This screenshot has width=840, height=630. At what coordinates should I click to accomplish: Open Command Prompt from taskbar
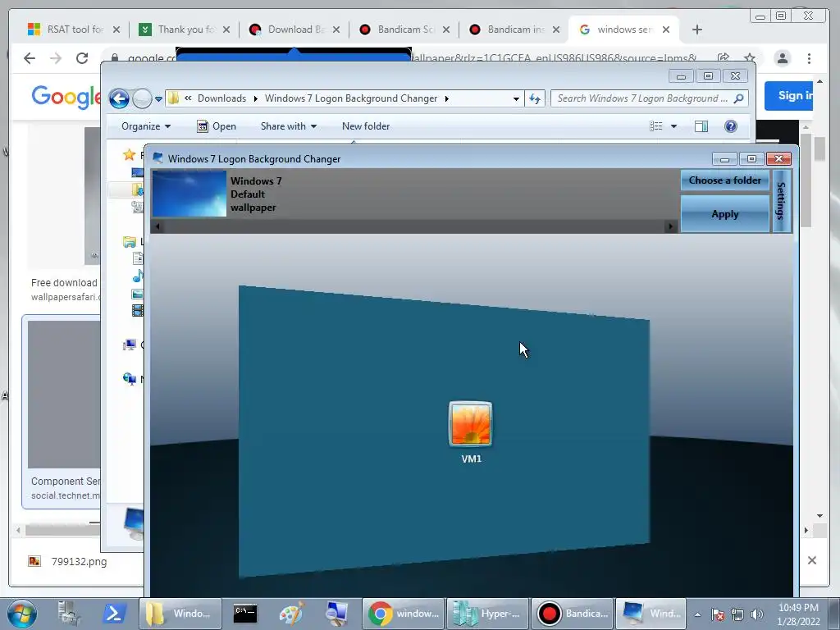[x=245, y=614]
